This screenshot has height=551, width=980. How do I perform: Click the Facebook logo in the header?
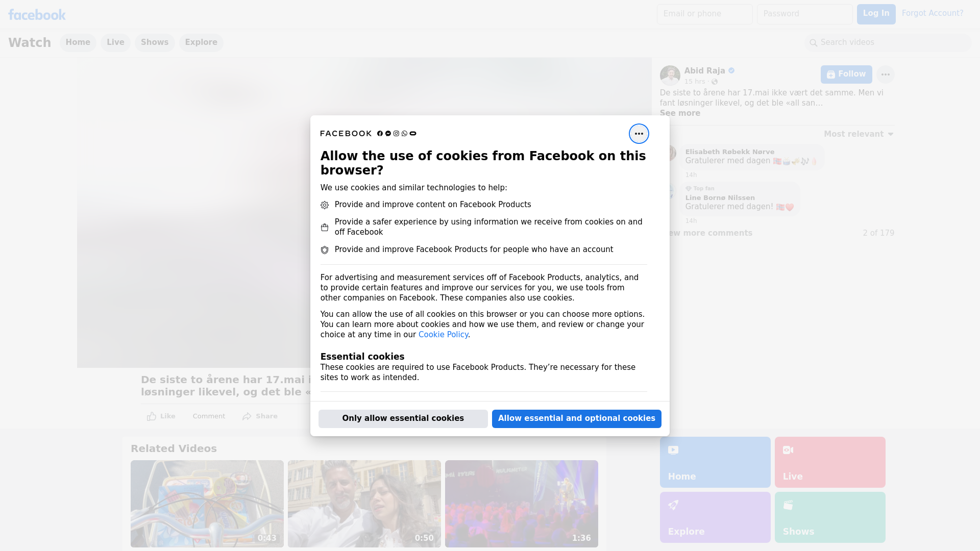point(37,15)
